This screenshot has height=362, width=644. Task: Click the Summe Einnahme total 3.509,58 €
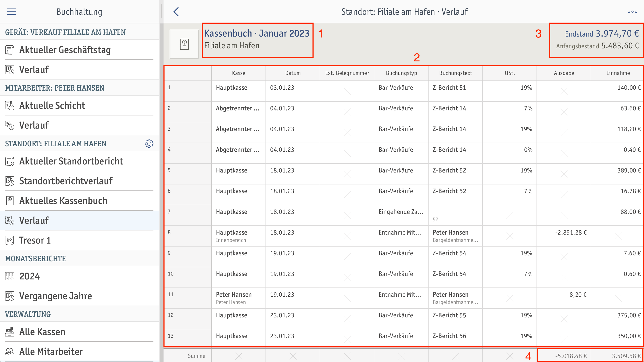626,356
